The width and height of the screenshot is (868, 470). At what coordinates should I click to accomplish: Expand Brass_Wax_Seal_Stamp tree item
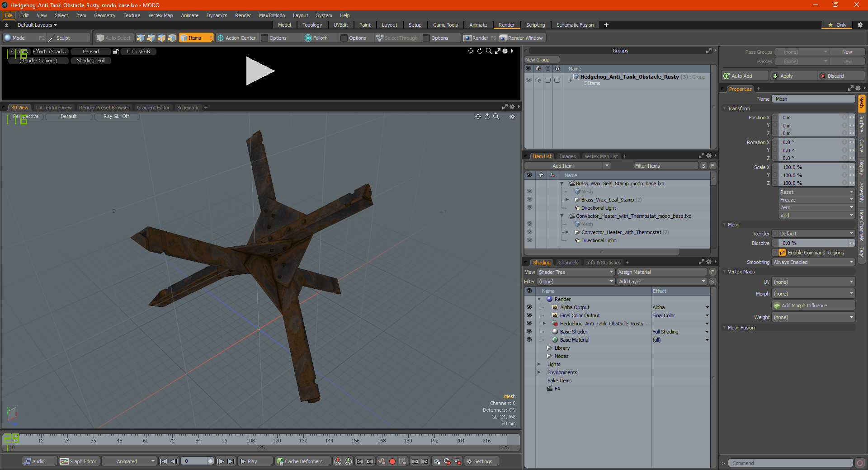[x=567, y=200]
